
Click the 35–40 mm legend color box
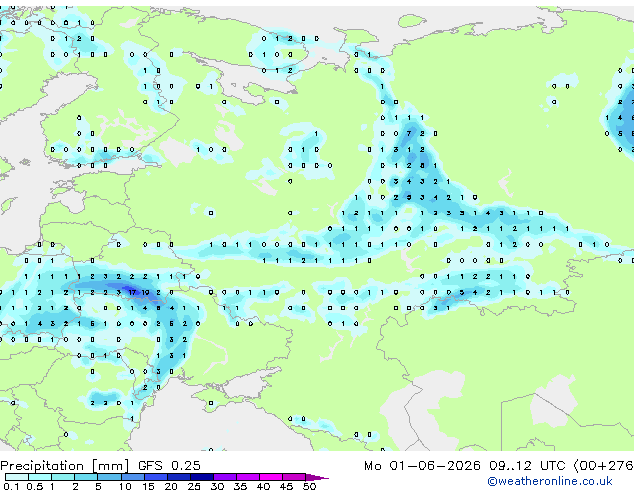[248, 477]
